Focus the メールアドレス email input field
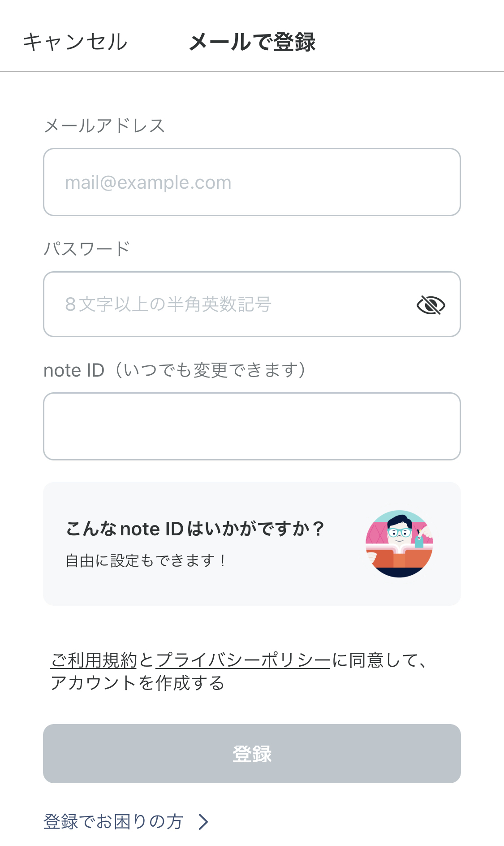Screen dimensions: 504x846 [x=252, y=182]
